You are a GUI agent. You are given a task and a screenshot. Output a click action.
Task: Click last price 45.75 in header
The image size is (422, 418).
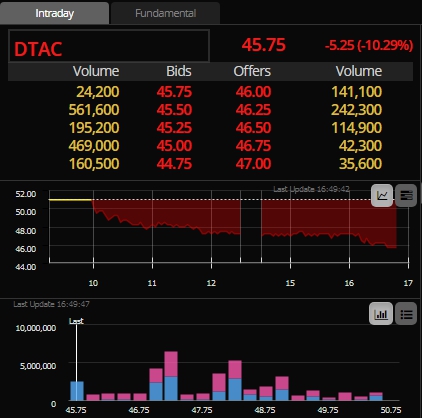click(264, 45)
